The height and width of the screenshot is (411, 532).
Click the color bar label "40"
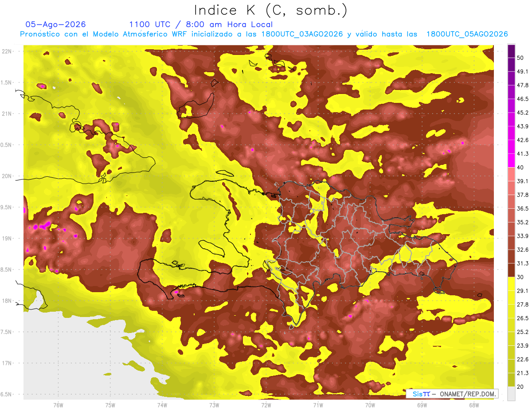click(x=520, y=168)
